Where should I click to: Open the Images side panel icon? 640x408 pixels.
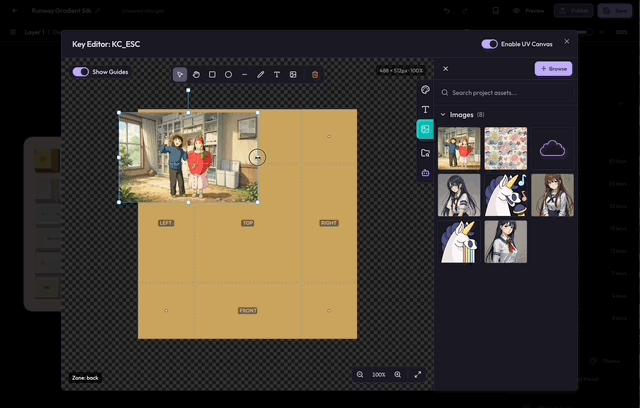(x=425, y=129)
